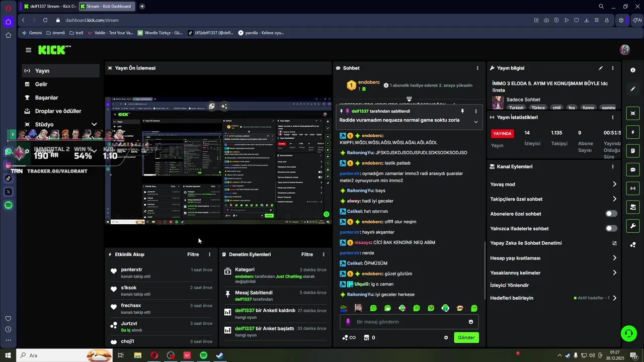Viewport: 644px width, 362px height.
Task: Click the Turkish stream tag
Action: 516,108
